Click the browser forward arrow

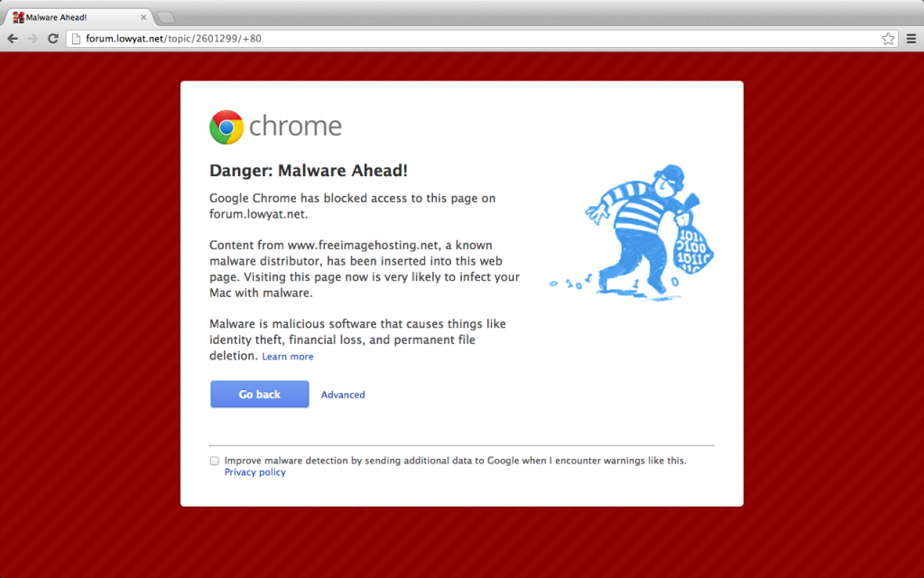click(32, 39)
